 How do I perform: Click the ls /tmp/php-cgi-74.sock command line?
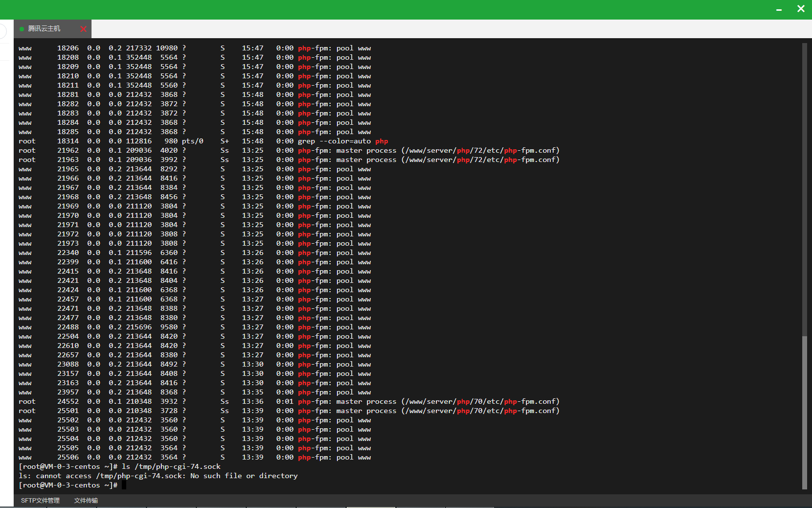coord(120,466)
